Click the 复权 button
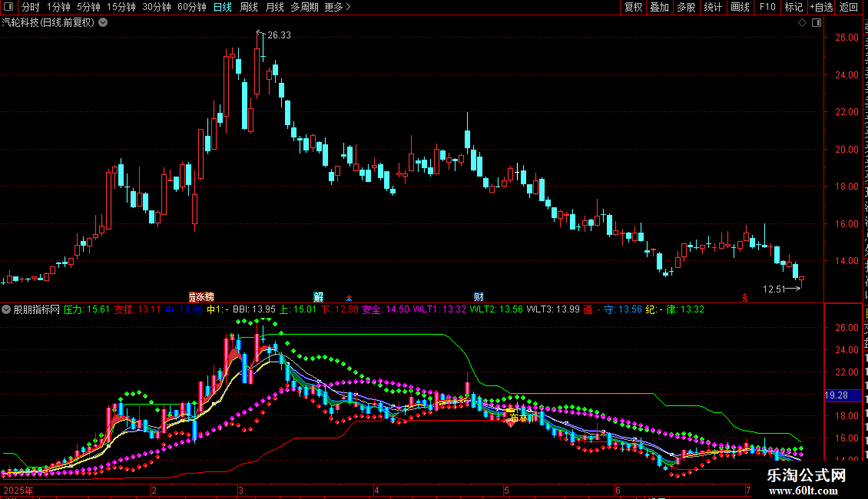868x499 pixels. pos(633,7)
